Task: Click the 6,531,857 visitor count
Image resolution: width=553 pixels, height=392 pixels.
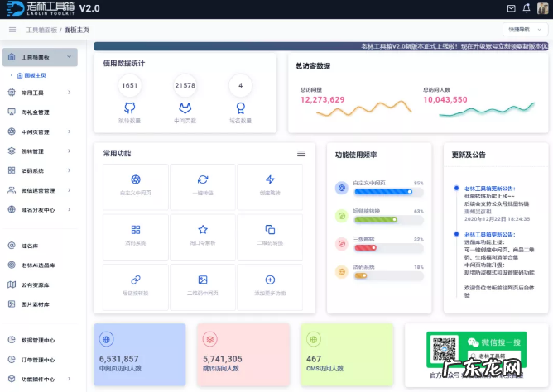Action: 119,359
